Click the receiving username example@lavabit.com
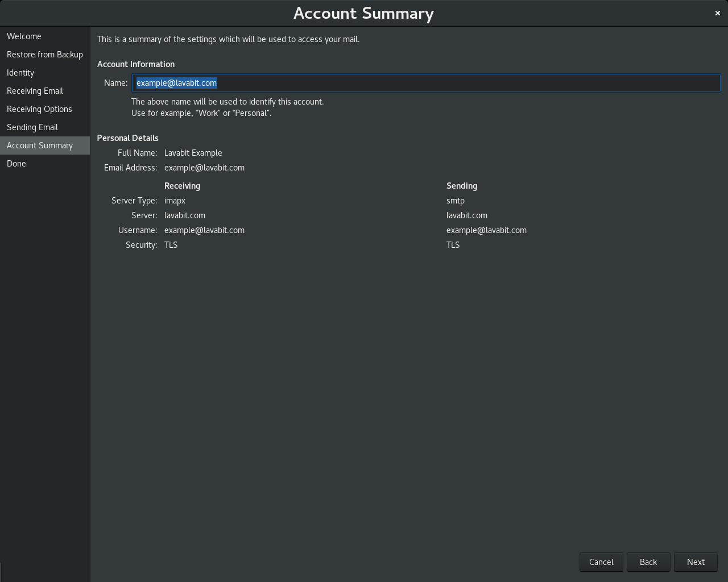The height and width of the screenshot is (582, 728). (204, 230)
